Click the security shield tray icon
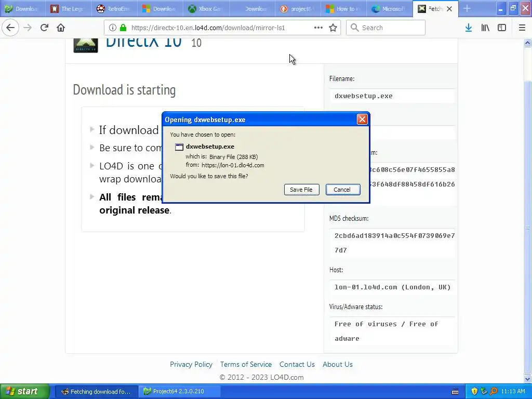This screenshot has height=399, width=532. point(474,391)
